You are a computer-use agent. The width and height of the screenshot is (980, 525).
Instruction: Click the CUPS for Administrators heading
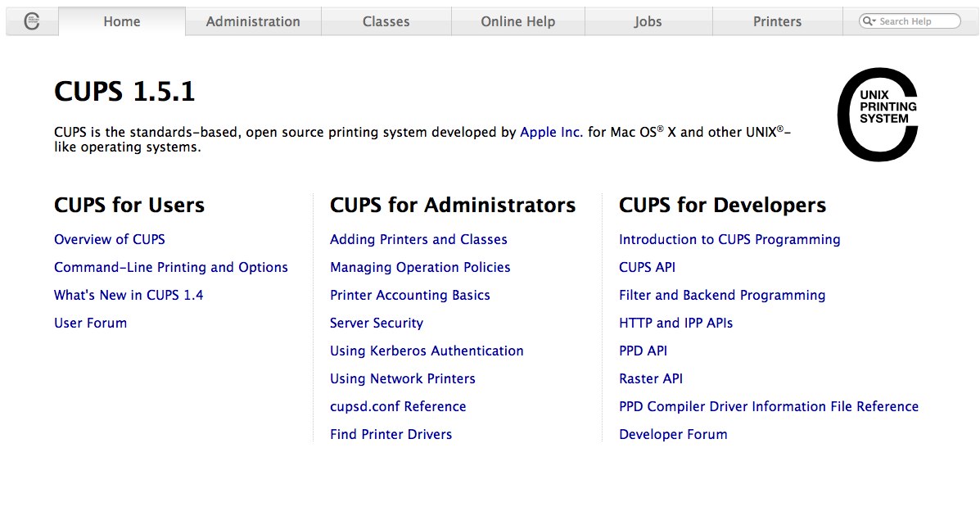point(453,205)
